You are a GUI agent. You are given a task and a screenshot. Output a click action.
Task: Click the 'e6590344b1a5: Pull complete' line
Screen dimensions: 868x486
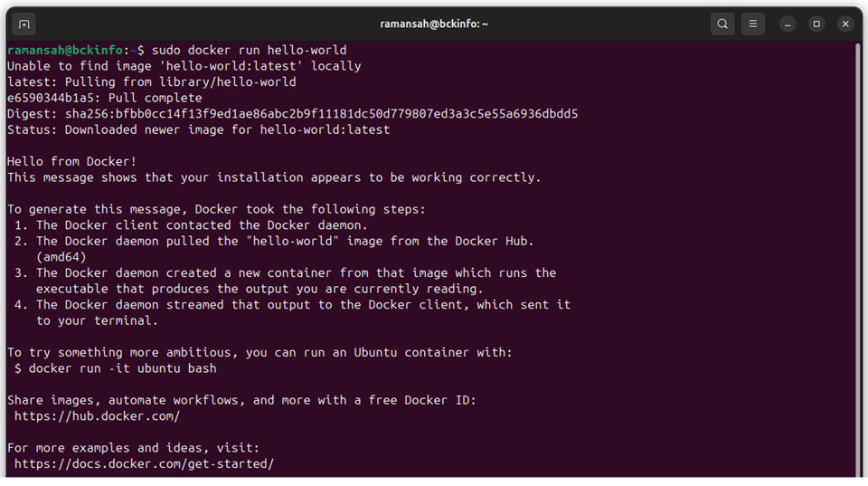pyautogui.click(x=105, y=98)
